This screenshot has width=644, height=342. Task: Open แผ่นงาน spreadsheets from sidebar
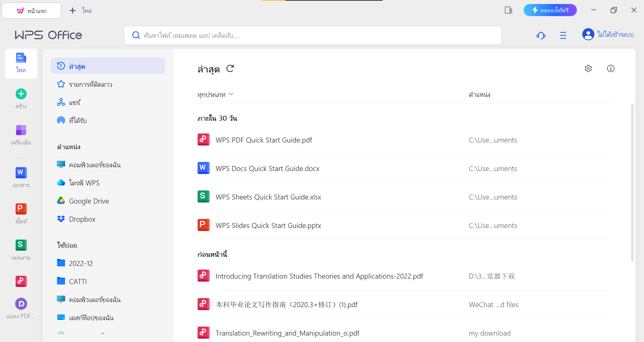click(x=21, y=245)
